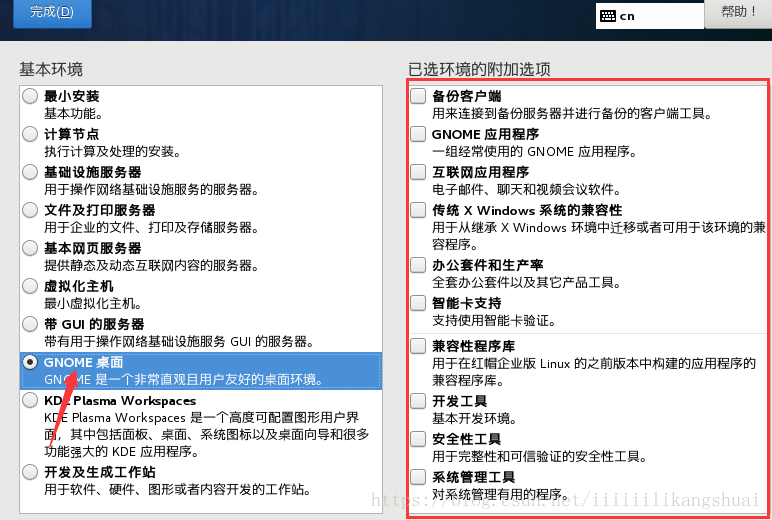Select the 最小安装 radio button

[30, 96]
